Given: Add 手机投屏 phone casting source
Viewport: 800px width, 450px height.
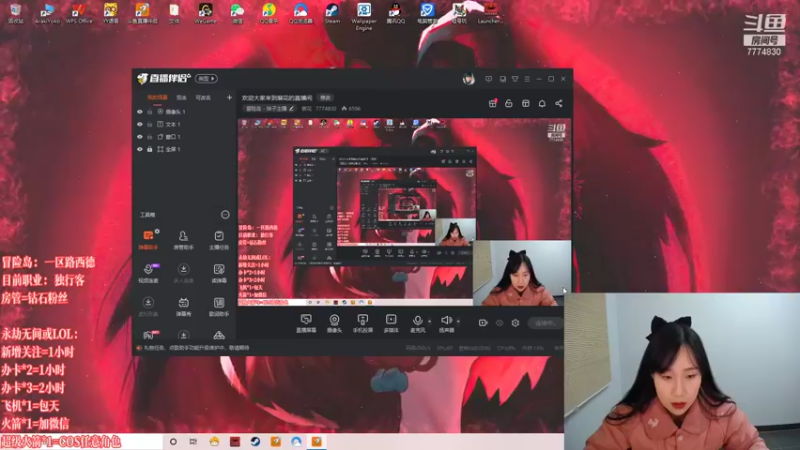Looking at the screenshot, I should coord(363,323).
